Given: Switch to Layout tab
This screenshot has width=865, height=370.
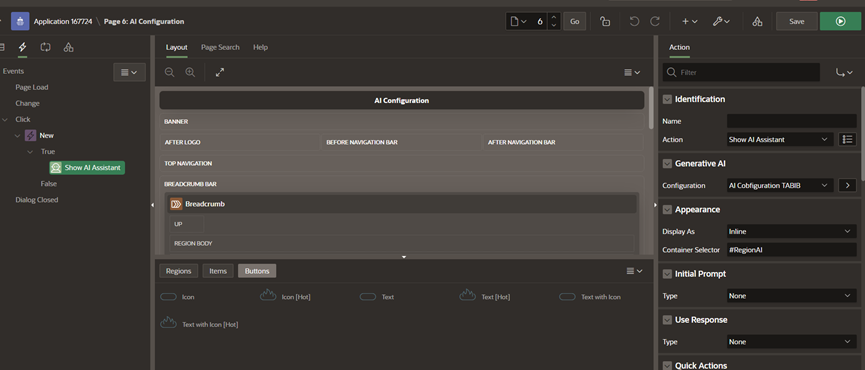Looking at the screenshot, I should click(x=177, y=47).
